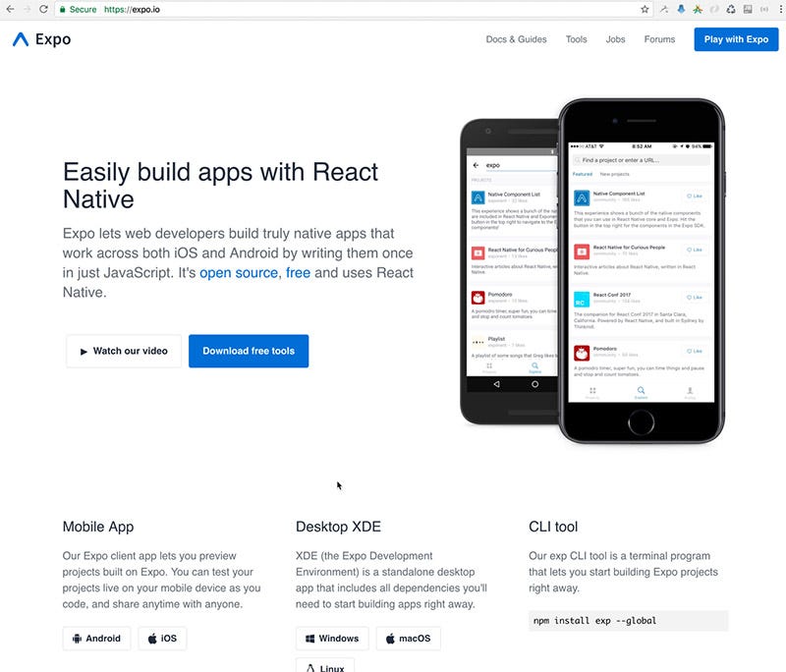Click the Expo logo in the header
The width and height of the screenshot is (786, 672).
[x=39, y=39]
